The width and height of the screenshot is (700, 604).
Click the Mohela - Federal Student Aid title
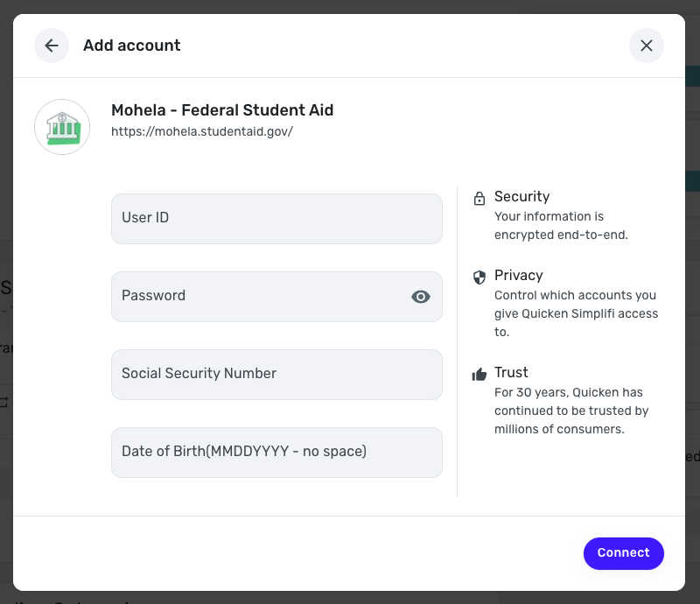click(222, 110)
